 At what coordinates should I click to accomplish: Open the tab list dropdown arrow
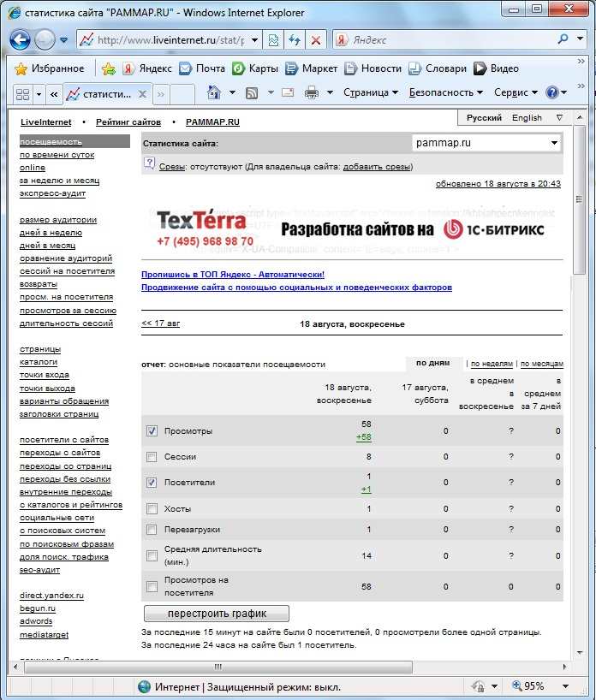coord(39,94)
